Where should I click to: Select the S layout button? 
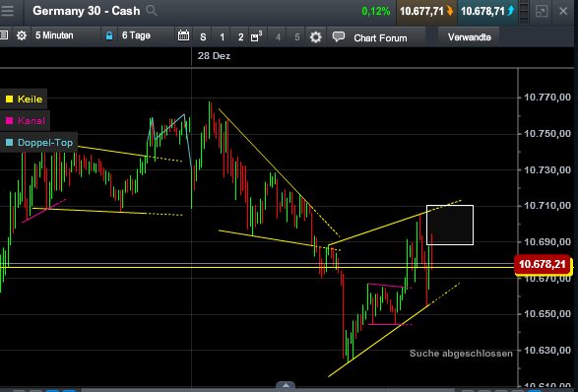point(203,36)
